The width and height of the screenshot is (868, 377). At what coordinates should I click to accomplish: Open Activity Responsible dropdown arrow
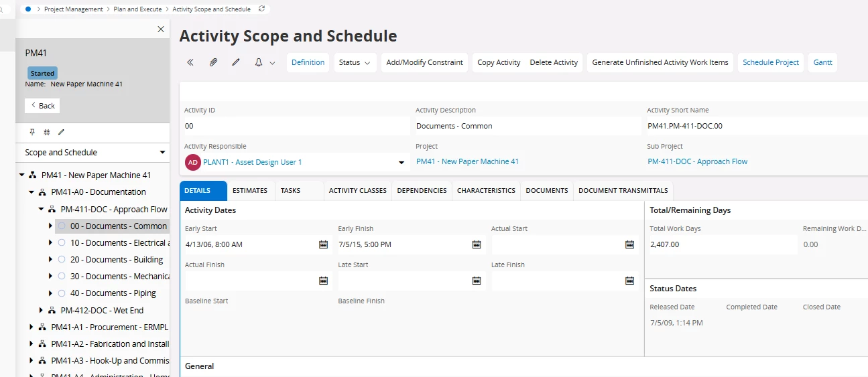tap(401, 163)
